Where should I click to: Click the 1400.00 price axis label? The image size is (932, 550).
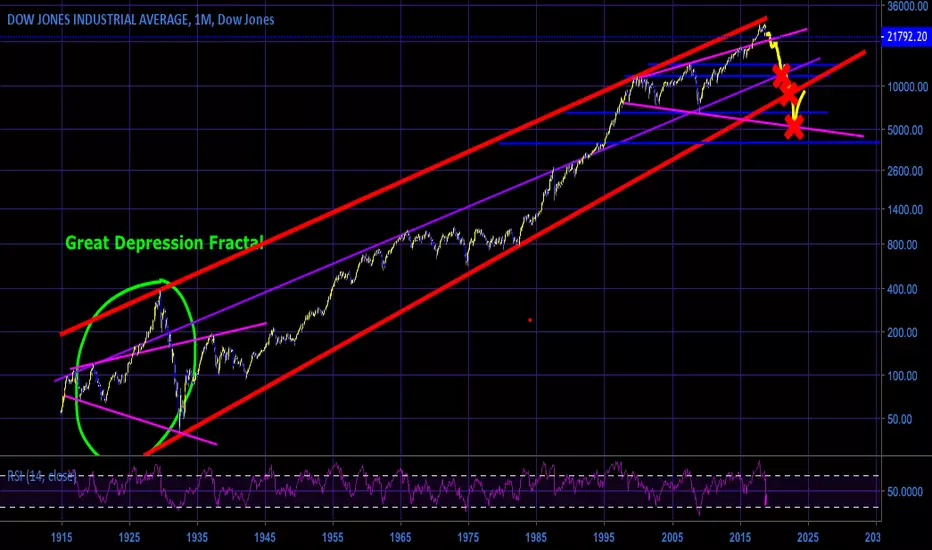coord(905,209)
